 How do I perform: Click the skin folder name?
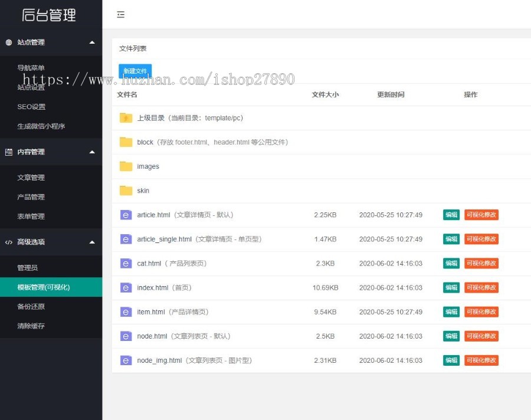[x=143, y=191]
